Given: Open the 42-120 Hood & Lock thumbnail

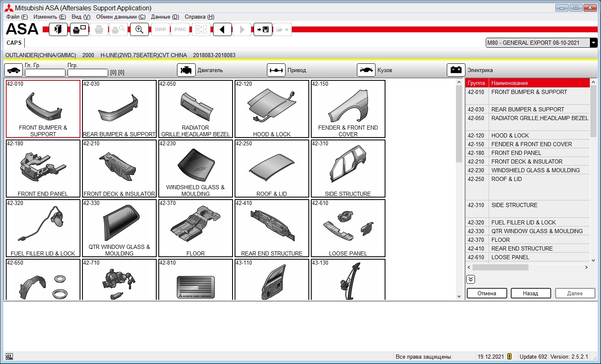Looking at the screenshot, I should (x=272, y=109).
